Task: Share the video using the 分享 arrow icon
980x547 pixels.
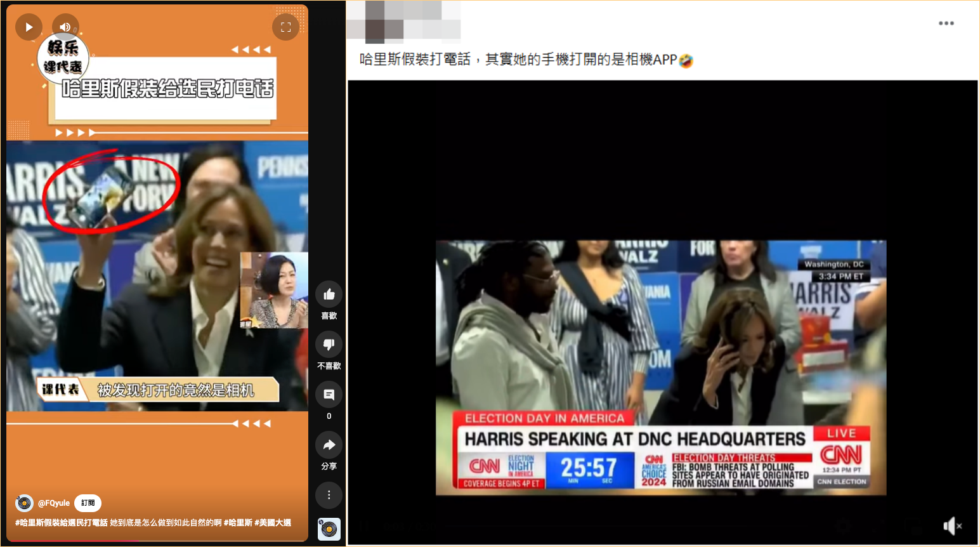Action: click(x=329, y=445)
